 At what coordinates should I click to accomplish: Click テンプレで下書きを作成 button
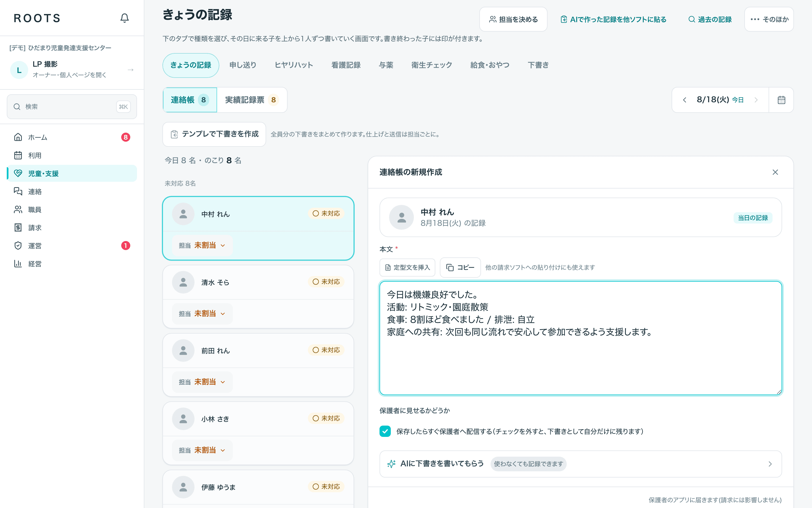click(x=214, y=134)
